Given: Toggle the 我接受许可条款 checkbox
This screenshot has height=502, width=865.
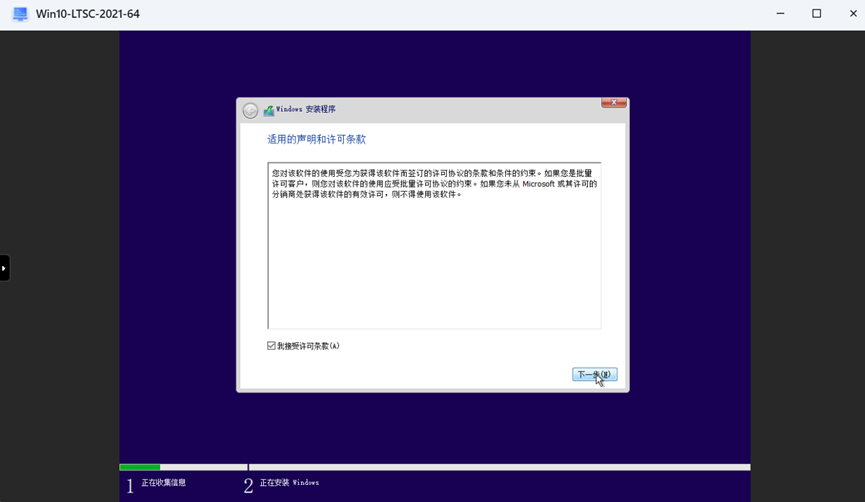Looking at the screenshot, I should point(271,346).
